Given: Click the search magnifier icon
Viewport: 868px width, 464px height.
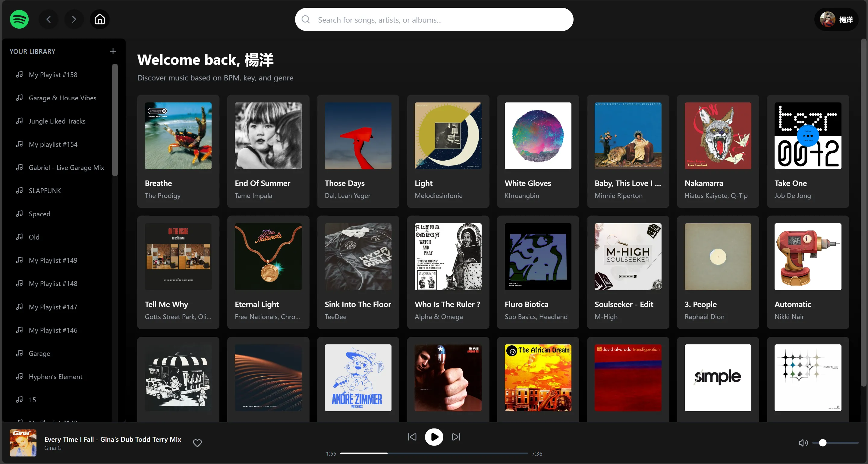Looking at the screenshot, I should pyautogui.click(x=306, y=20).
